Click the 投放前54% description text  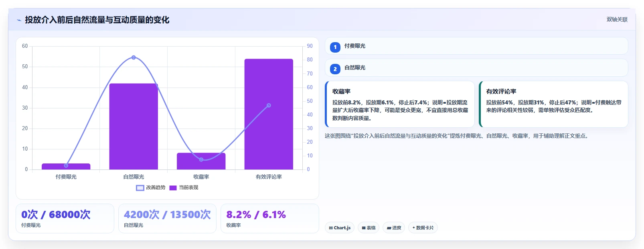point(554,106)
